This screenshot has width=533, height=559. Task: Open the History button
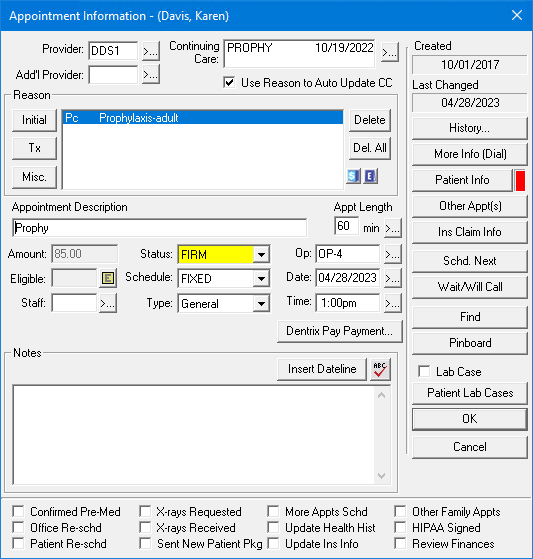[469, 128]
